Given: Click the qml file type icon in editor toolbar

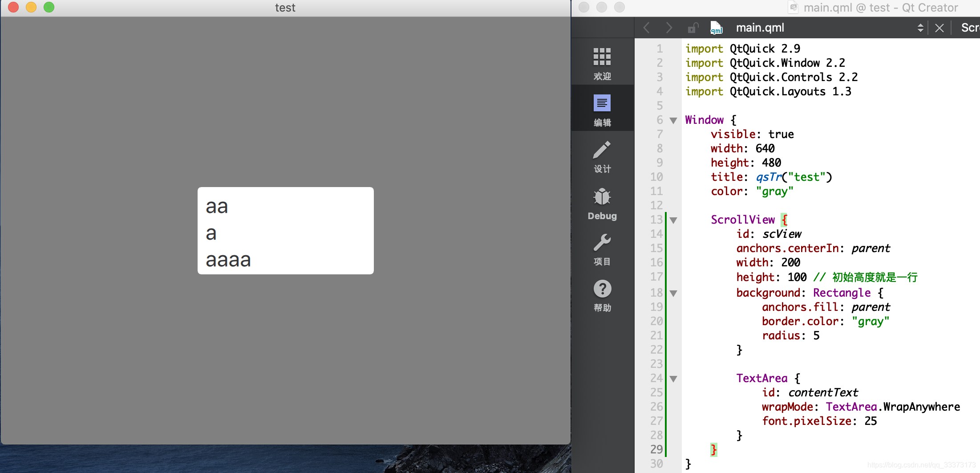Looking at the screenshot, I should pyautogui.click(x=716, y=28).
